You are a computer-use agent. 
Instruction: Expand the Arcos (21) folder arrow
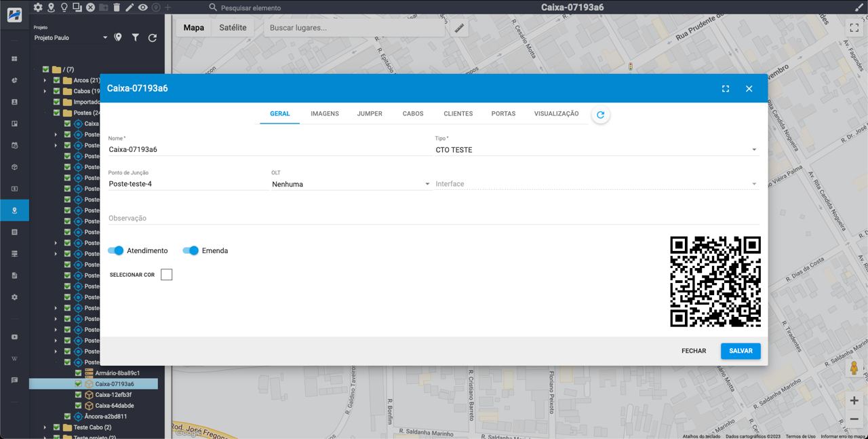[x=45, y=80]
